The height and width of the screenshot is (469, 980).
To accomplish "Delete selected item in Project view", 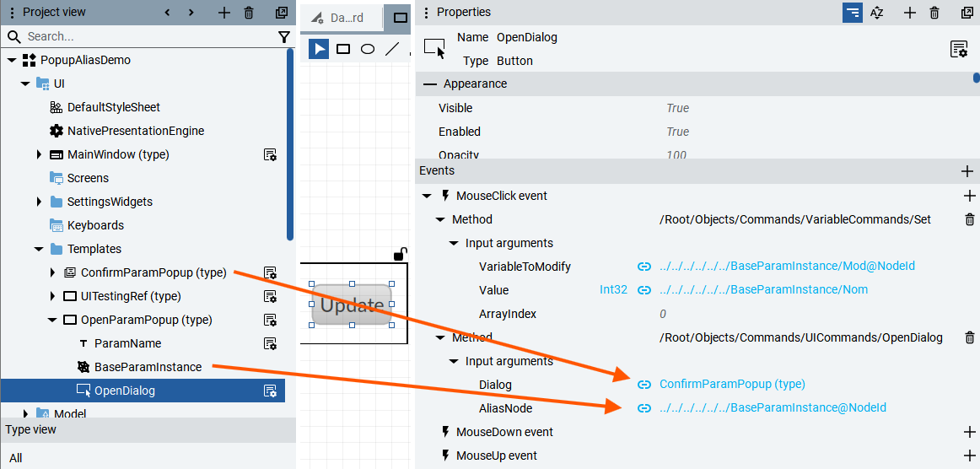I will coord(249,13).
